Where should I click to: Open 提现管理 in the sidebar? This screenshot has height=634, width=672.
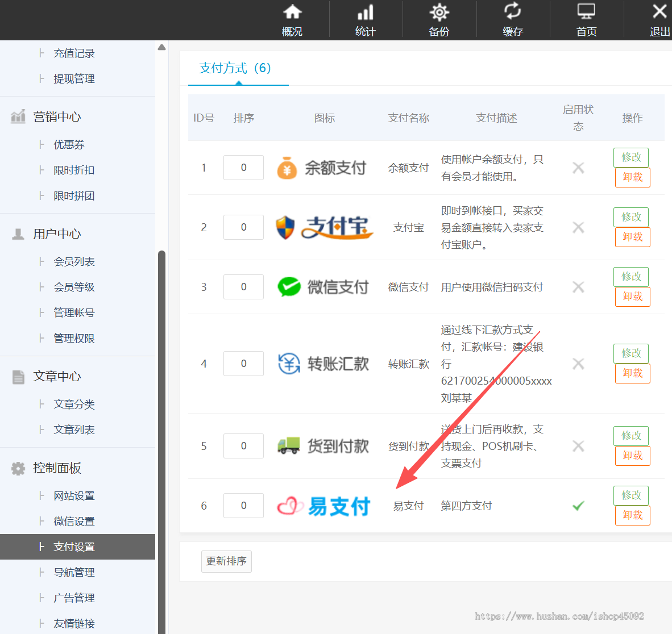point(74,79)
